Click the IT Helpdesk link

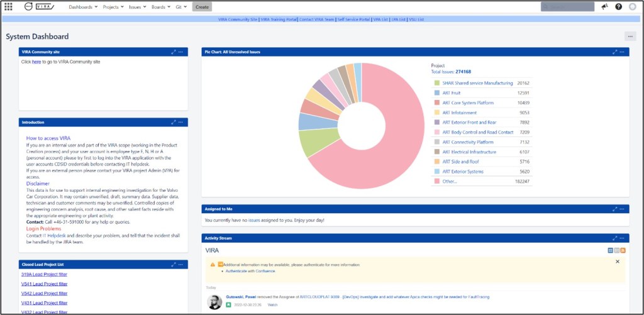54,236
